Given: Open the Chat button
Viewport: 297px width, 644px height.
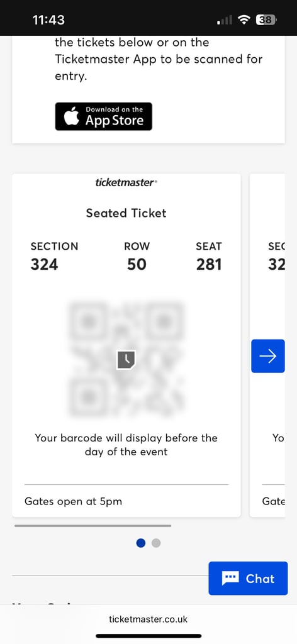Looking at the screenshot, I should pyautogui.click(x=248, y=579).
